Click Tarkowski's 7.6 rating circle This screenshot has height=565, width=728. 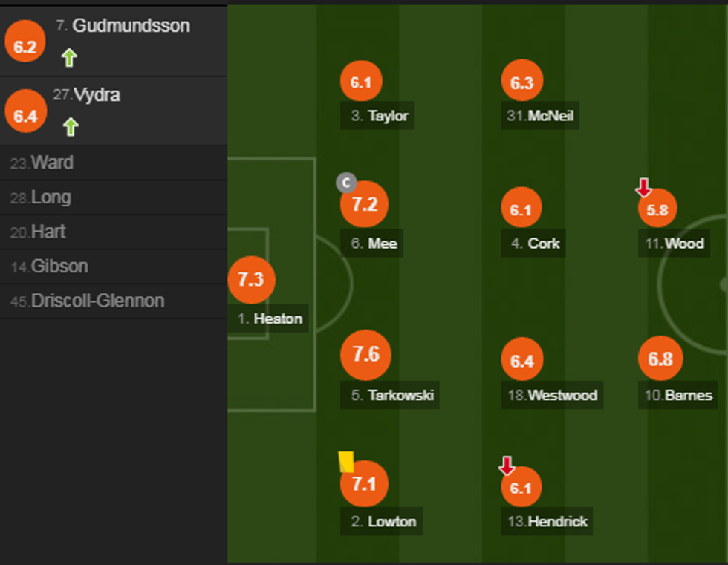click(x=365, y=355)
